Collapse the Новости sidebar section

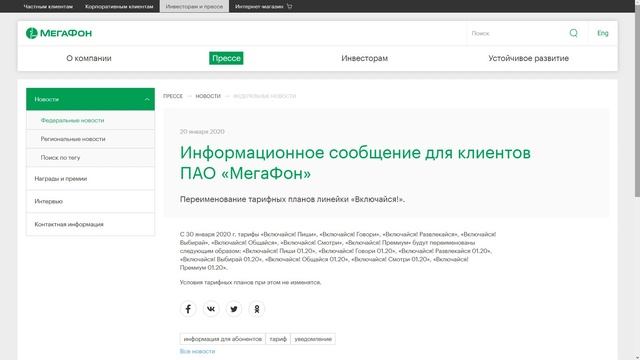click(x=147, y=99)
